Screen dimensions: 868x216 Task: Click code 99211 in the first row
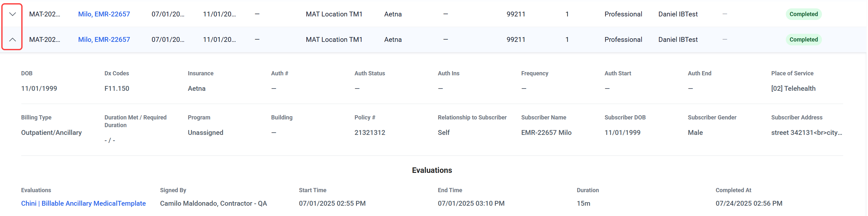click(516, 14)
